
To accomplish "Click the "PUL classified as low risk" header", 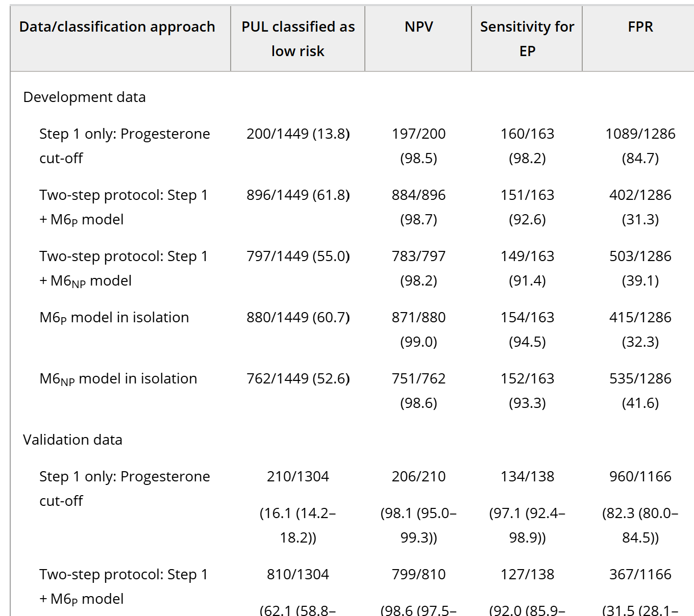I will point(298,39).
